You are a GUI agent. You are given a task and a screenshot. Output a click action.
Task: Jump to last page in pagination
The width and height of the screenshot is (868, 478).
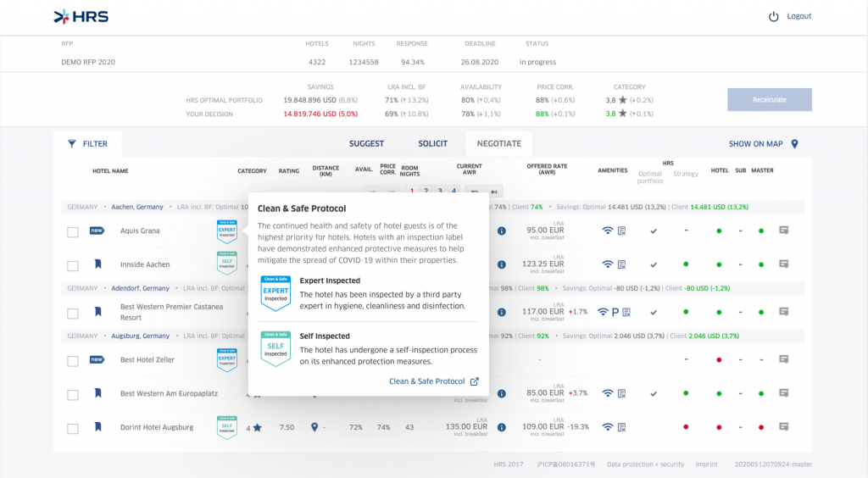[x=494, y=192]
